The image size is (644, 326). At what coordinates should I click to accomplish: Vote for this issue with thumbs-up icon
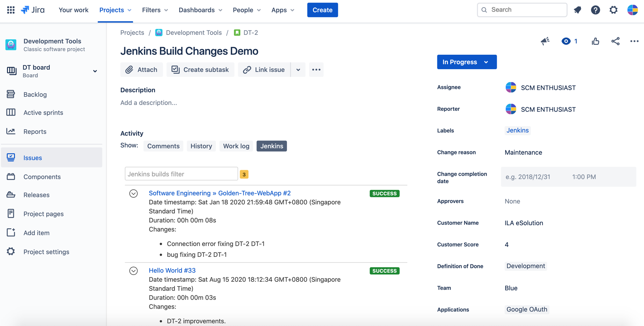click(595, 41)
